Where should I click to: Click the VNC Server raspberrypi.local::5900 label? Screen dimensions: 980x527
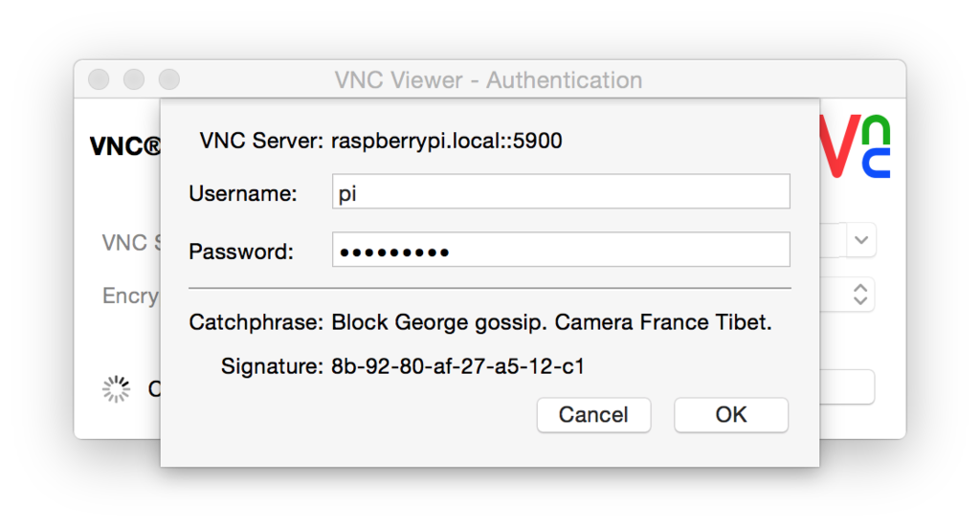pos(381,142)
